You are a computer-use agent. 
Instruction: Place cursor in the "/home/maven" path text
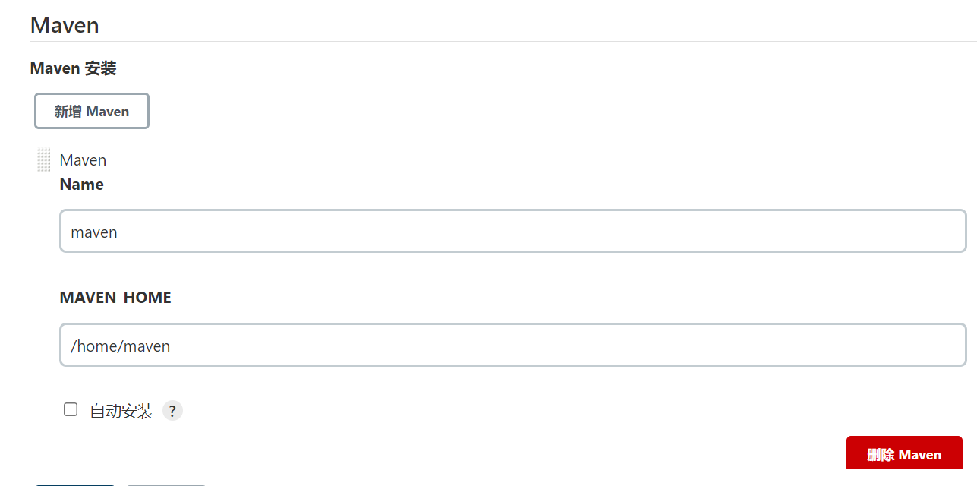pyautogui.click(x=121, y=346)
